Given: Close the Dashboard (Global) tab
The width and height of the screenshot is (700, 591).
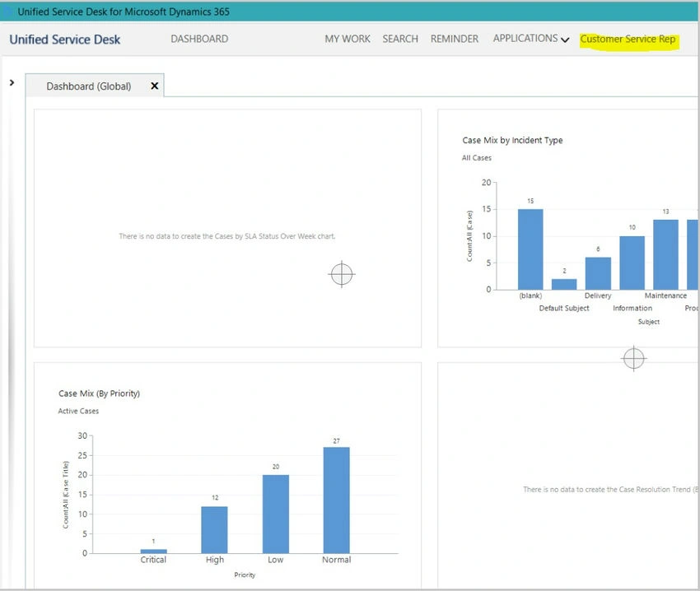Looking at the screenshot, I should [155, 86].
